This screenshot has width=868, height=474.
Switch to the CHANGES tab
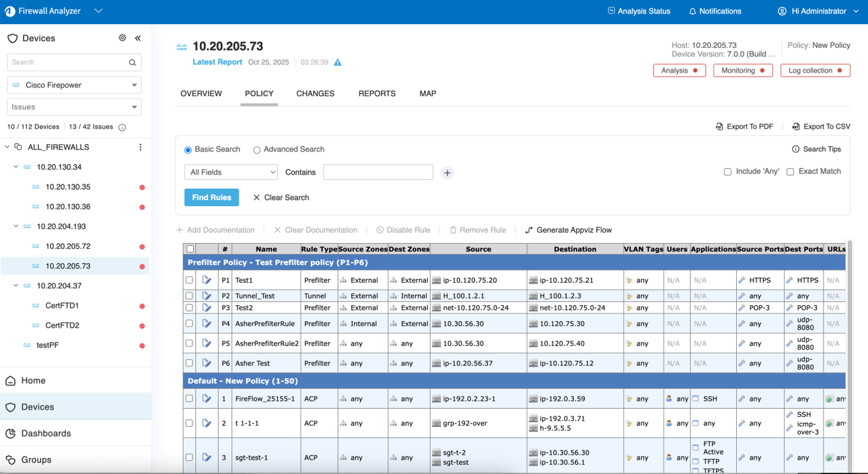coord(315,94)
